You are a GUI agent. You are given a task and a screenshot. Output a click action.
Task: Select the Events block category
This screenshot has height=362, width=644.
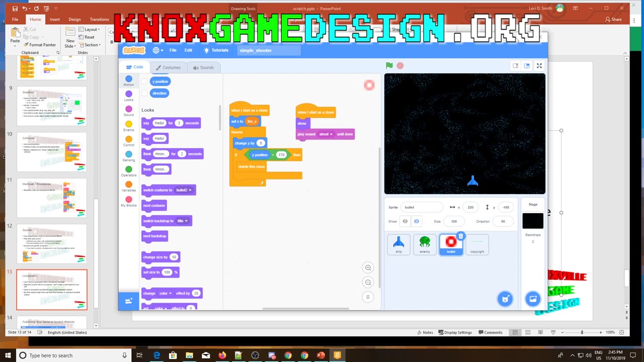click(129, 126)
